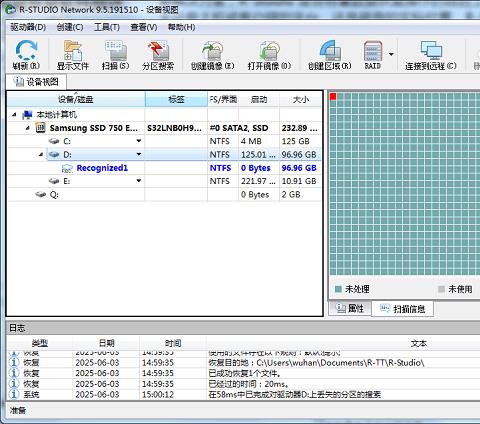
Task: Open the Show Files (显示文件) tool
Action: pos(73,55)
